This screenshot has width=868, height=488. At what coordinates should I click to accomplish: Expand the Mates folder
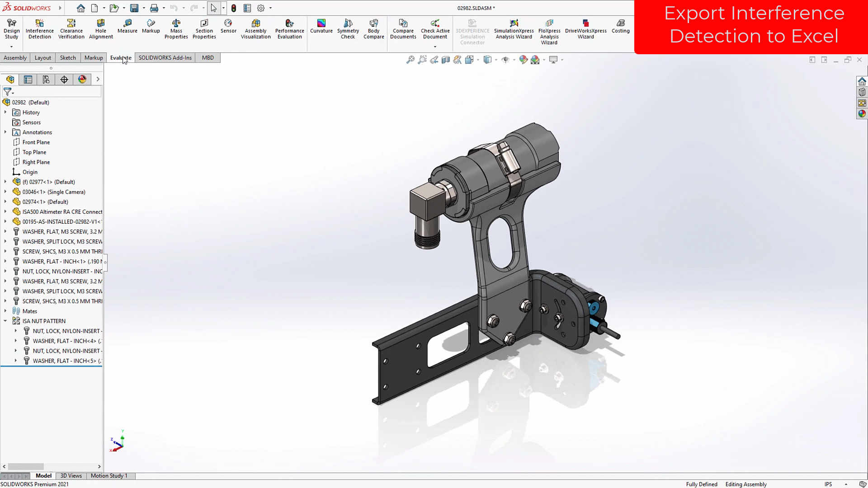tap(5, 311)
